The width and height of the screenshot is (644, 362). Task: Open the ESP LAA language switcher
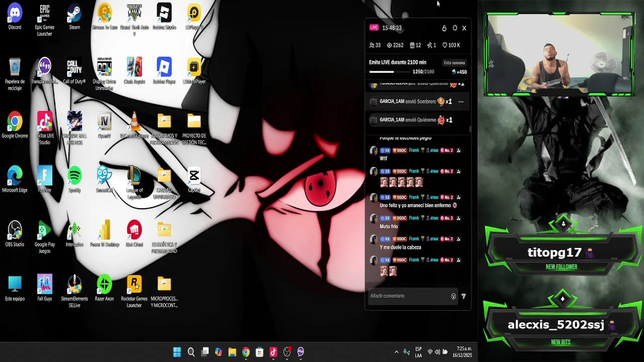pos(418,352)
